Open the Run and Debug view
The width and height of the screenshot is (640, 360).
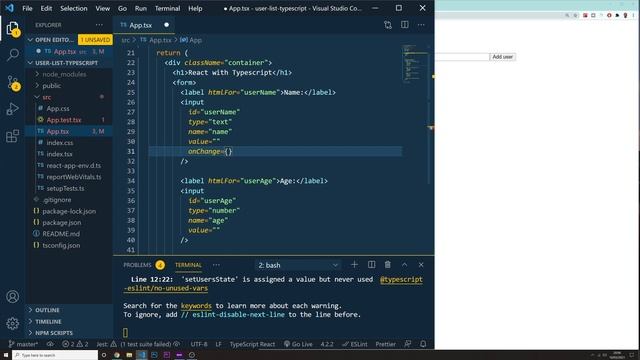point(13,109)
